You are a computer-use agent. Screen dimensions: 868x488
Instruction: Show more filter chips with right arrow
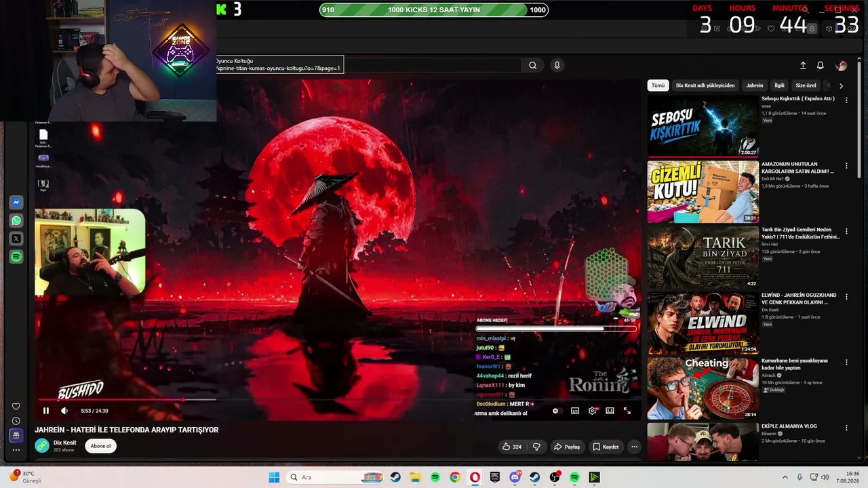click(x=841, y=86)
